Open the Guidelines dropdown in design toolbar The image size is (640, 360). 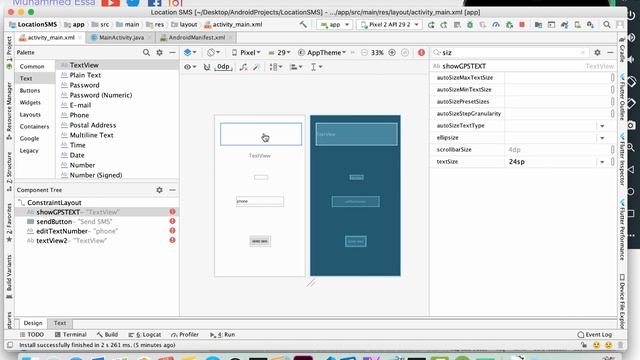tap(316, 67)
